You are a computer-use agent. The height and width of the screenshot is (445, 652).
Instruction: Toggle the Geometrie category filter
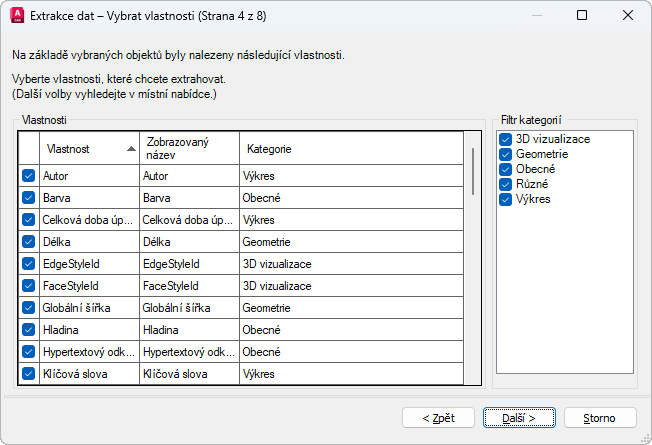pyautogui.click(x=505, y=155)
